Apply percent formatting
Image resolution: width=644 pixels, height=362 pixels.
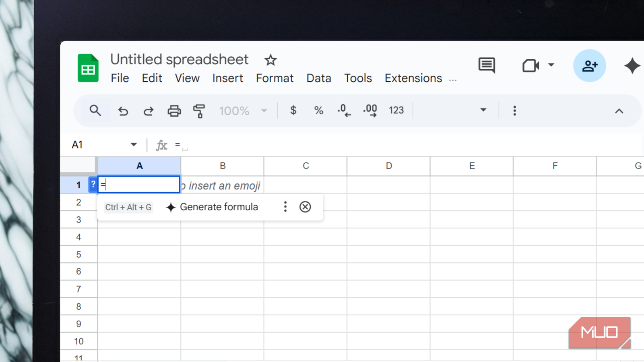pyautogui.click(x=318, y=111)
